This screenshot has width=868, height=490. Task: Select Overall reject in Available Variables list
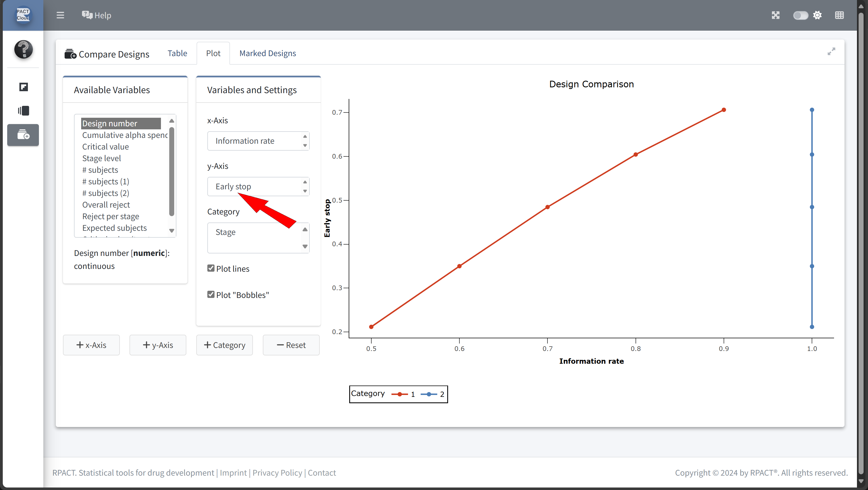click(x=106, y=205)
